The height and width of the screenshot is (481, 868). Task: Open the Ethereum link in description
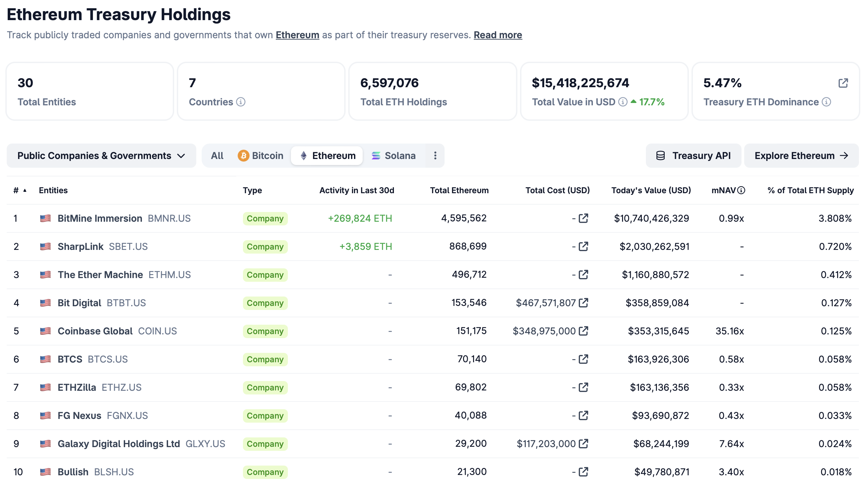297,35
